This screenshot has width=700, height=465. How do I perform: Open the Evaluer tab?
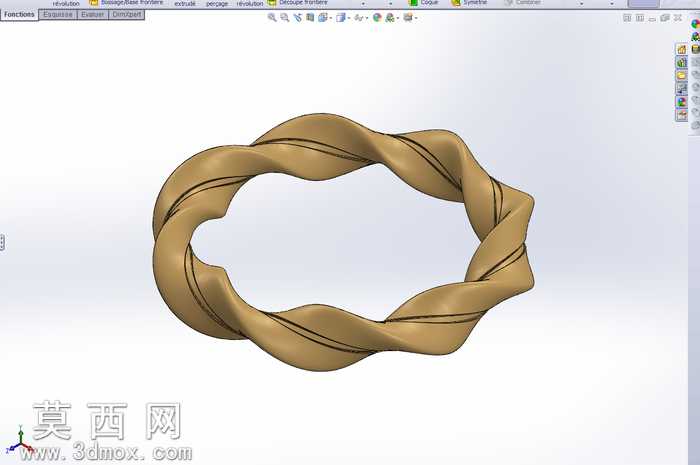tap(92, 15)
